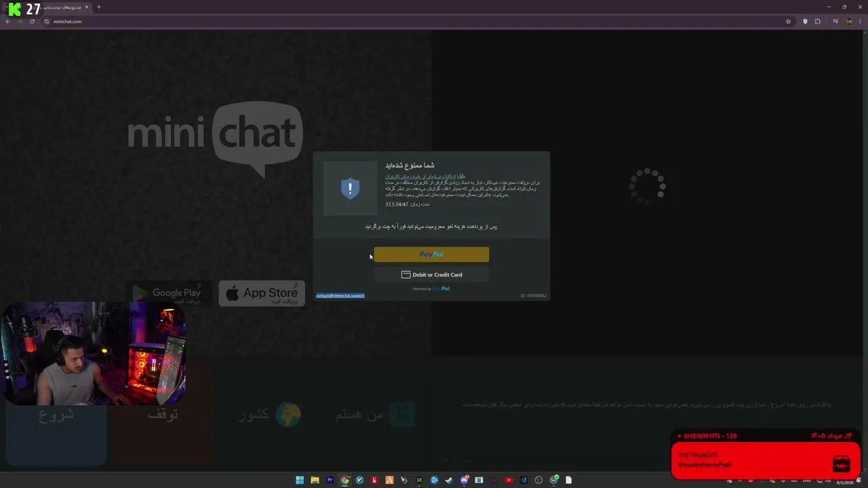Open a new browser tab
The image size is (868, 488).
click(x=98, y=7)
